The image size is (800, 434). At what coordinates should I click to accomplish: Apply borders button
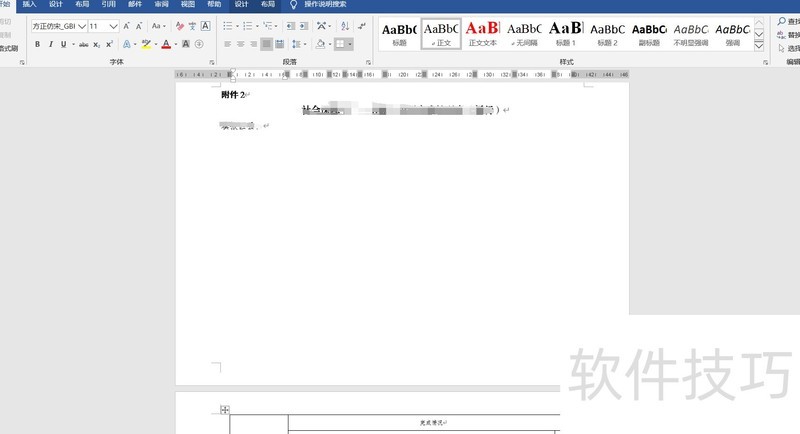pos(340,44)
